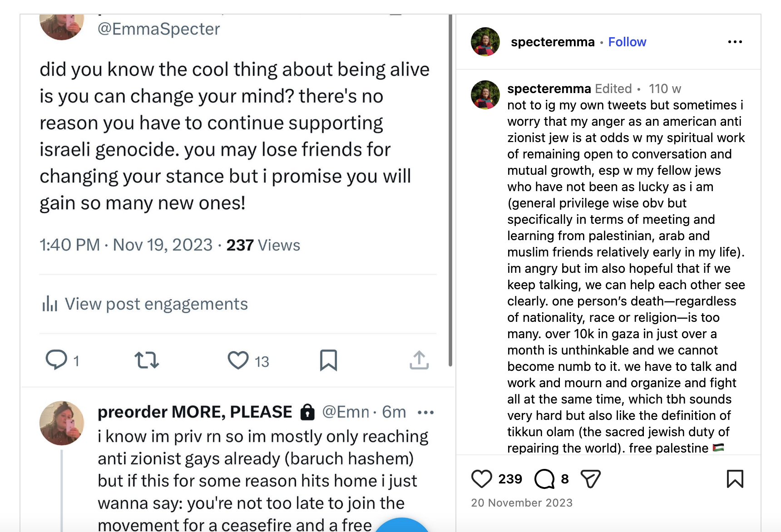This screenshot has width=781, height=532.
Task: Click the vertical scrollbar beside the tweet
Action: click(450, 190)
